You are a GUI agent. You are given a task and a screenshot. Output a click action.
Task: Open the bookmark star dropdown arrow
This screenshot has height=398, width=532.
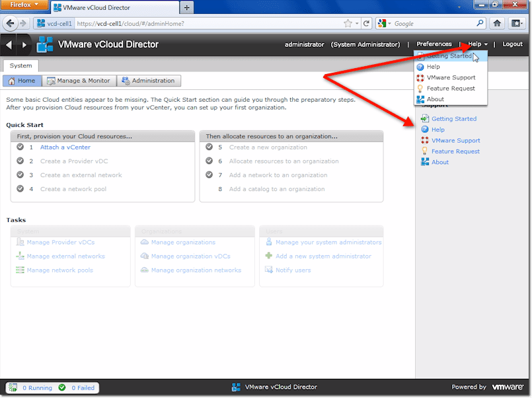pyautogui.click(x=357, y=23)
